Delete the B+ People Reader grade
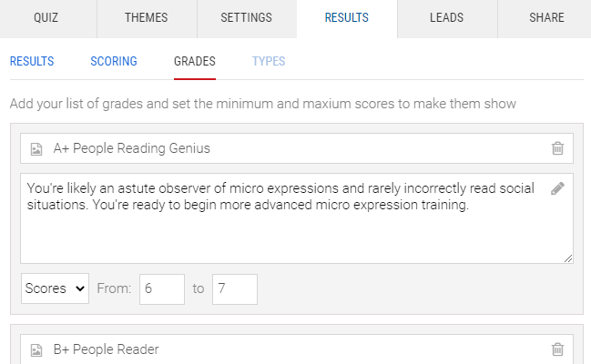The width and height of the screenshot is (591, 364). point(557,349)
